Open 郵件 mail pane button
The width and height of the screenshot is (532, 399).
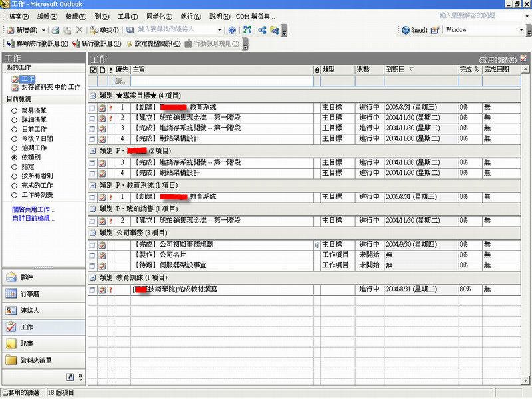43,277
